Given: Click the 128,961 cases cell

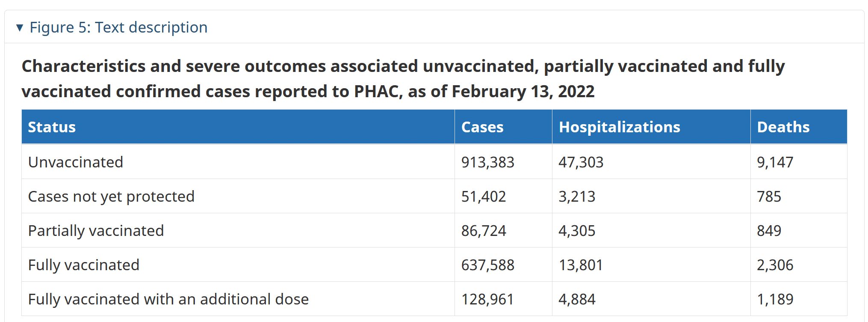Looking at the screenshot, I should coord(487,299).
